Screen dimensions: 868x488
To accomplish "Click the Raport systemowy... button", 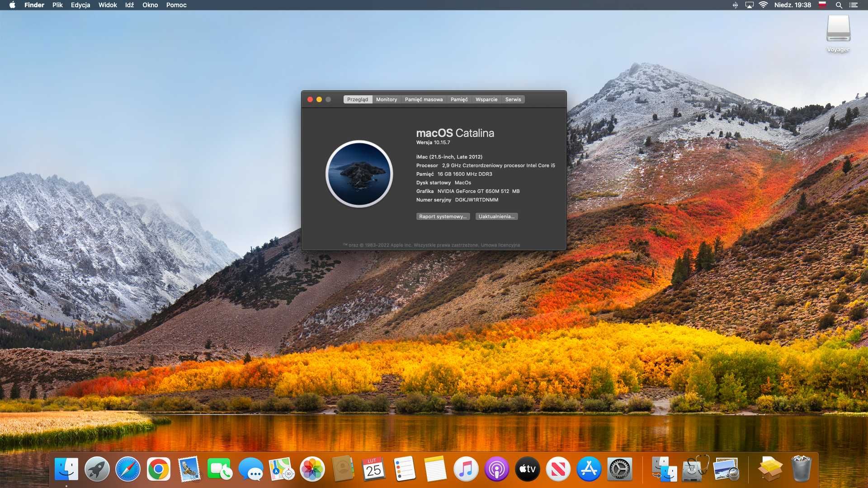I will pyautogui.click(x=443, y=216).
